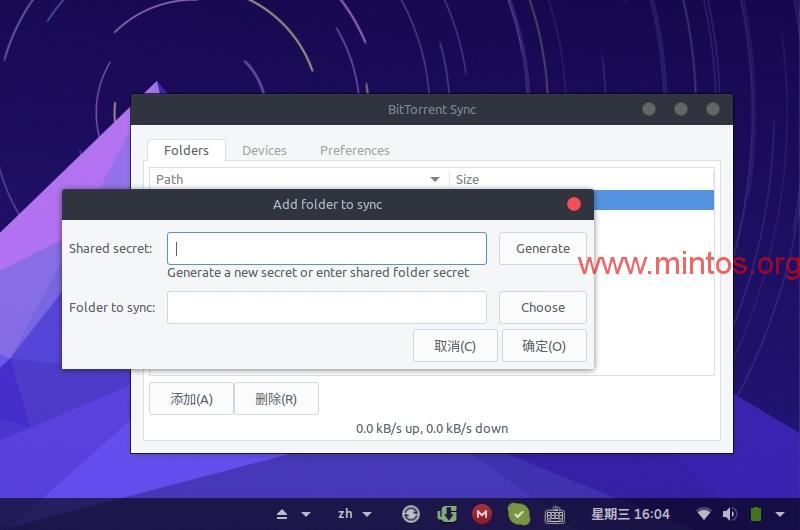800x530 pixels.
Task: Click the 删除(R) remove button
Action: 276,399
